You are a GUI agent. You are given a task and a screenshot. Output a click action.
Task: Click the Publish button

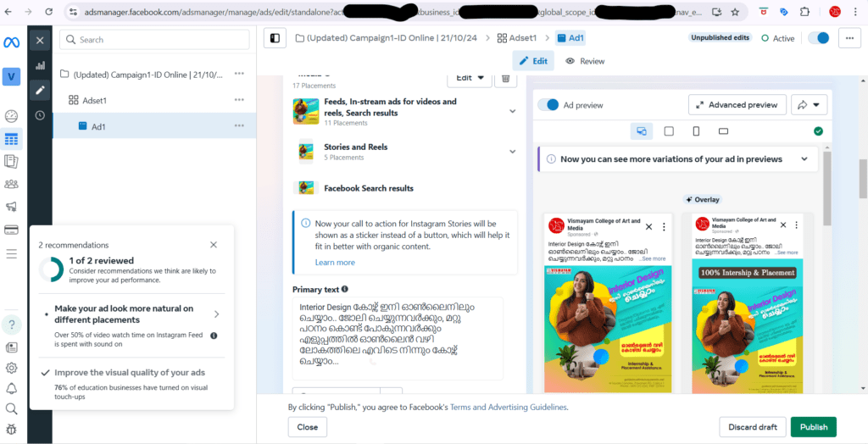(x=813, y=427)
